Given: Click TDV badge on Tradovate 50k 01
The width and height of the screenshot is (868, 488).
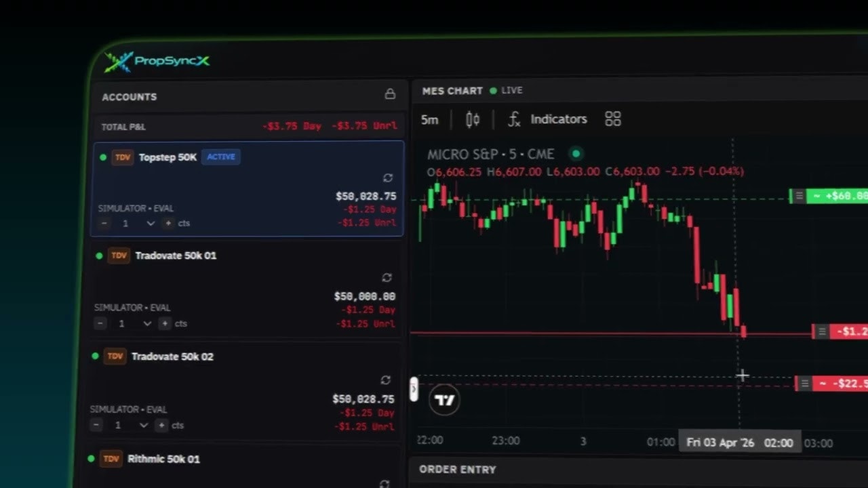Looking at the screenshot, I should [x=119, y=256].
